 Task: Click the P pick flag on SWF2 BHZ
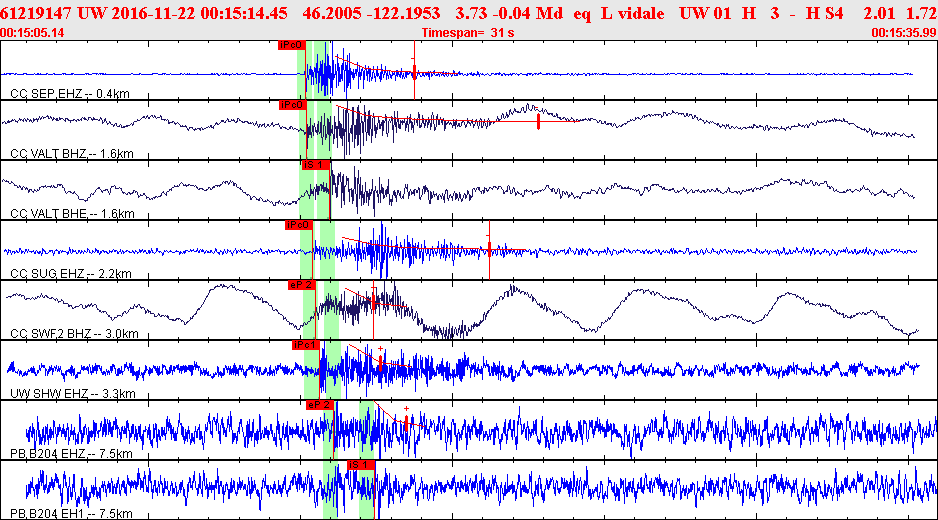pos(301,285)
